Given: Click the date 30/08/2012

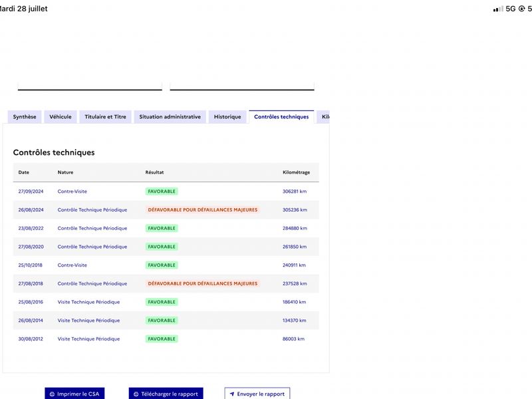Looking at the screenshot, I should [x=31, y=338].
